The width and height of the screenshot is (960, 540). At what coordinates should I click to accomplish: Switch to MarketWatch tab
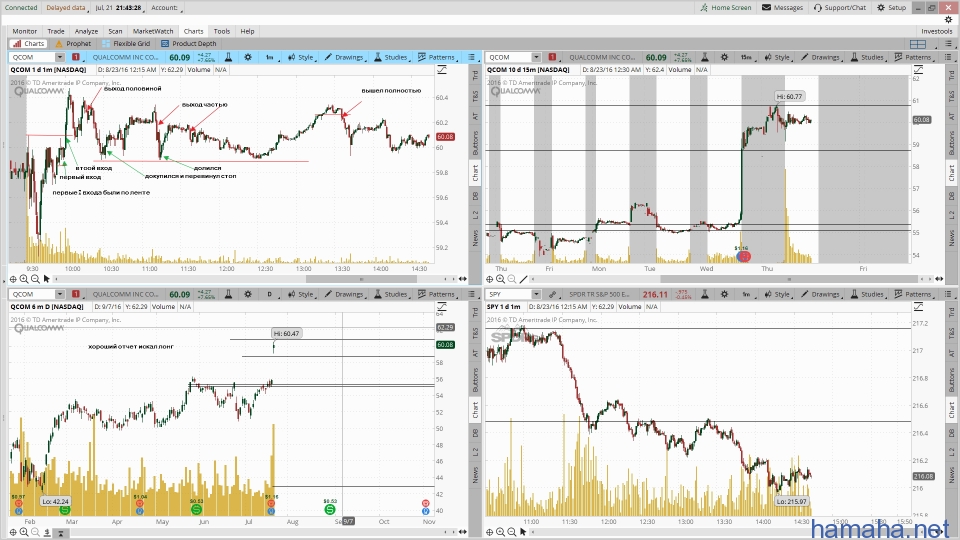click(153, 31)
